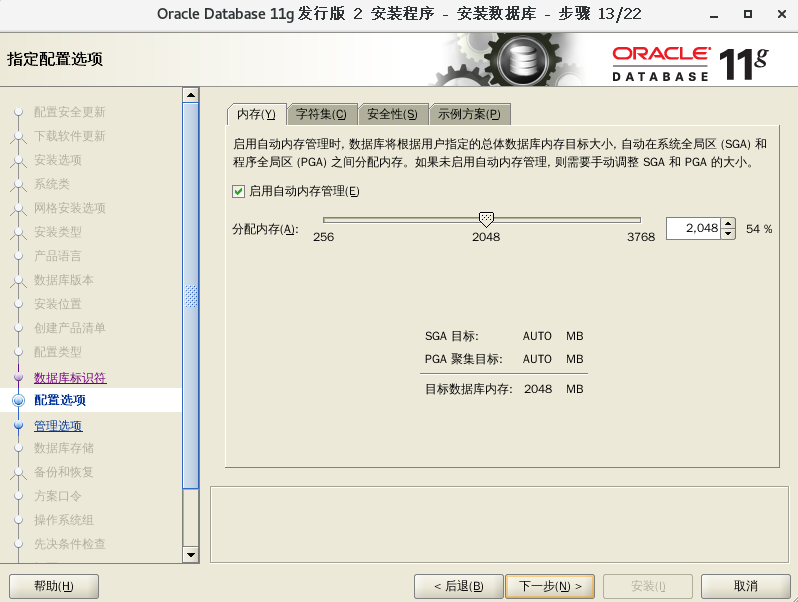798x602 pixels.
Task: Click the 帮助(H) button
Action: click(x=54, y=586)
